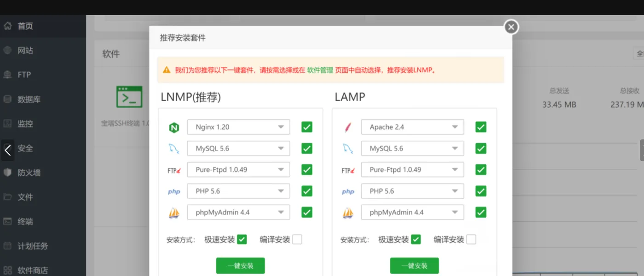
Task: Uncheck Pure-Ftpd 1.0.49 in LAMP
Action: pyautogui.click(x=481, y=170)
